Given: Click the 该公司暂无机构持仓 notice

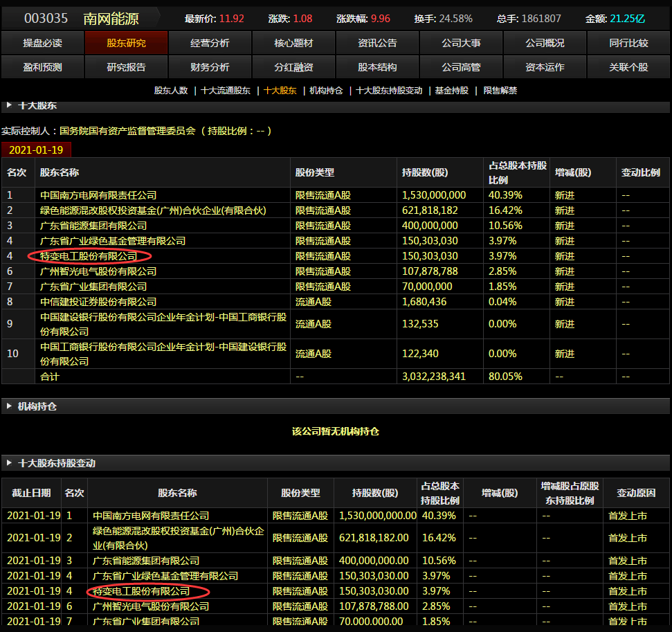Looking at the screenshot, I should [336, 431].
